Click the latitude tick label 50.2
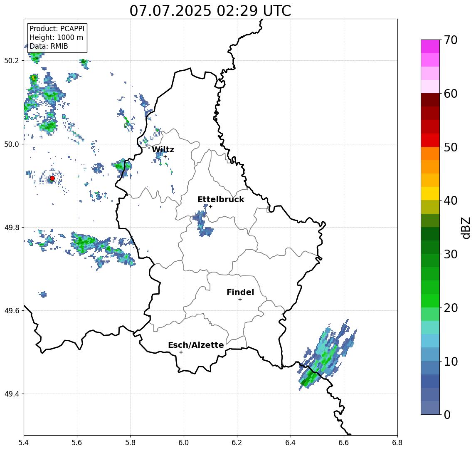This screenshot has width=476, height=451. coord(12,60)
